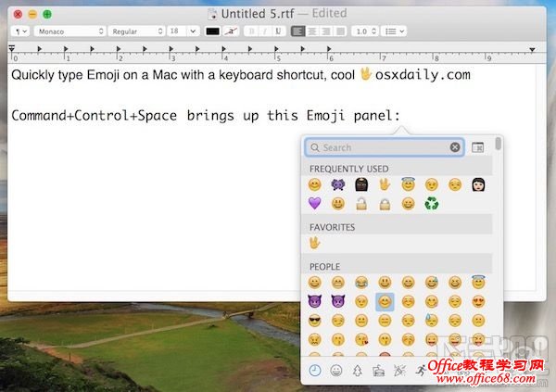Open the Regular typeface dropdown
Image resolution: width=556 pixels, height=392 pixels.
(x=136, y=32)
